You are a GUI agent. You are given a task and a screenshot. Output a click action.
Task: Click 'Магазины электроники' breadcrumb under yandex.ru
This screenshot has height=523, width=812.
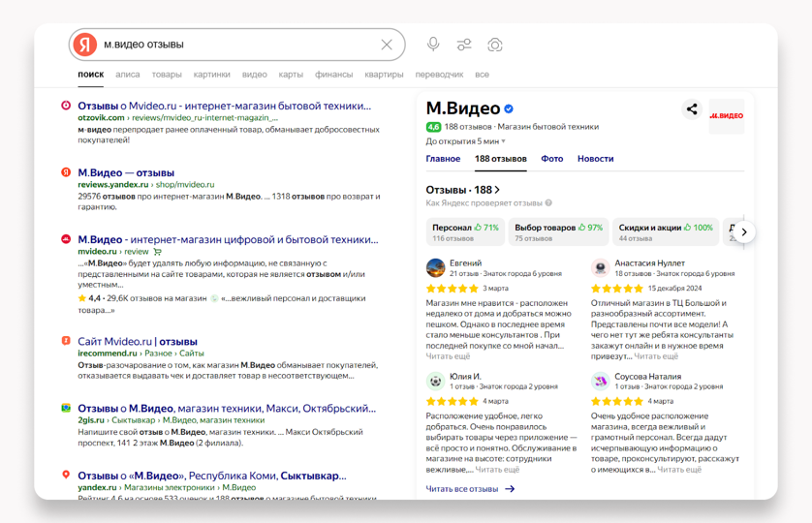pyautogui.click(x=170, y=487)
